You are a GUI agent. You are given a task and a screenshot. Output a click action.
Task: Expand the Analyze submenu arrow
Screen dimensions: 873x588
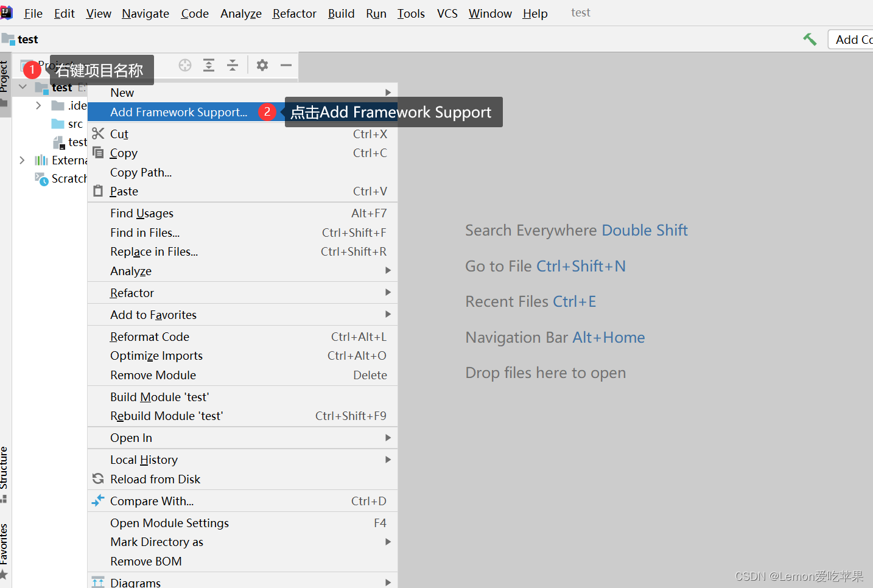tap(388, 270)
